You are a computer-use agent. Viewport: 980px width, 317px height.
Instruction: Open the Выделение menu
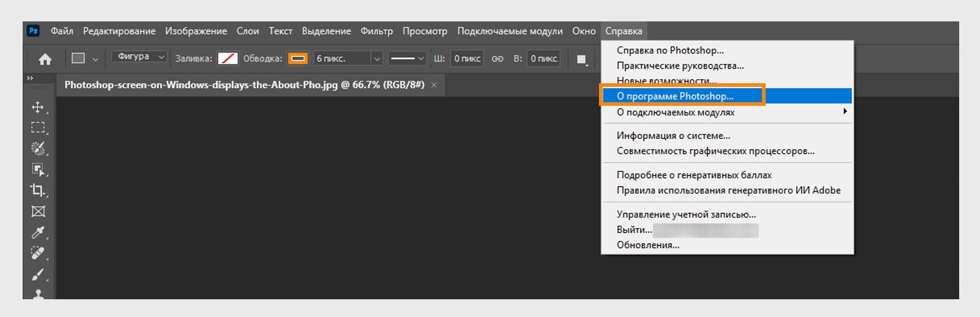point(326,31)
